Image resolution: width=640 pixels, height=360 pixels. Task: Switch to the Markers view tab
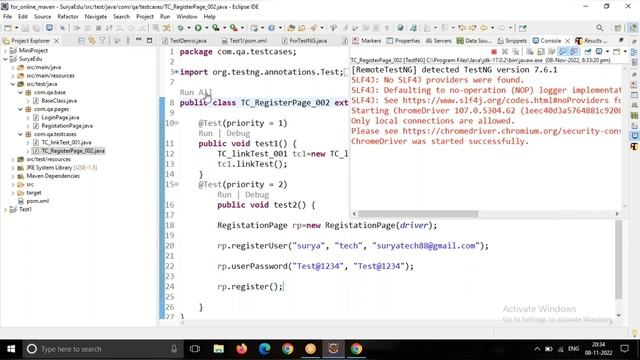point(367,41)
